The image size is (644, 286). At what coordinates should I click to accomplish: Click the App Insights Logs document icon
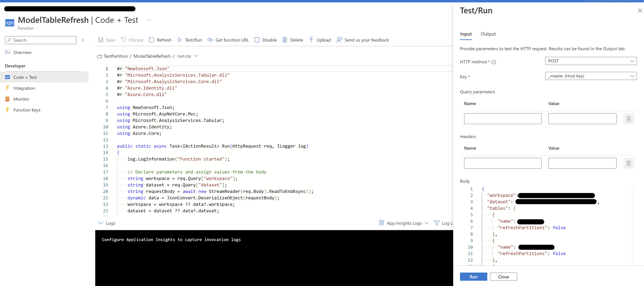381,223
